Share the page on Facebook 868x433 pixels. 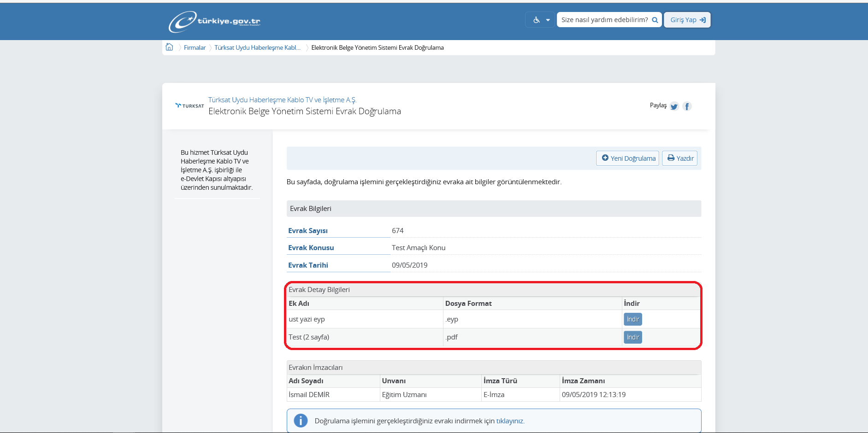687,106
